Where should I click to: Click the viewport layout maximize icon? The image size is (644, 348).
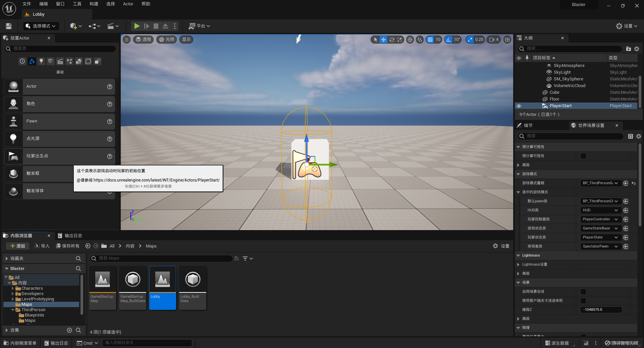[507, 40]
